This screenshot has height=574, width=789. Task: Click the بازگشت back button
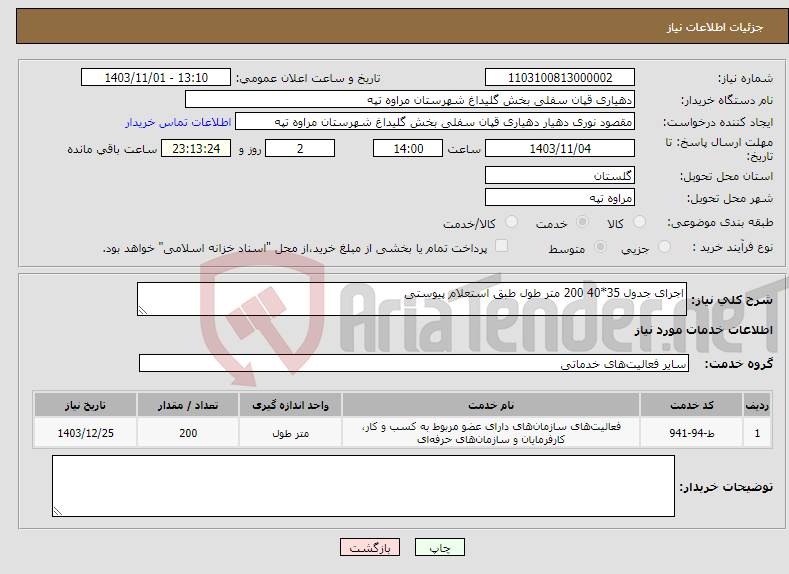click(x=370, y=547)
